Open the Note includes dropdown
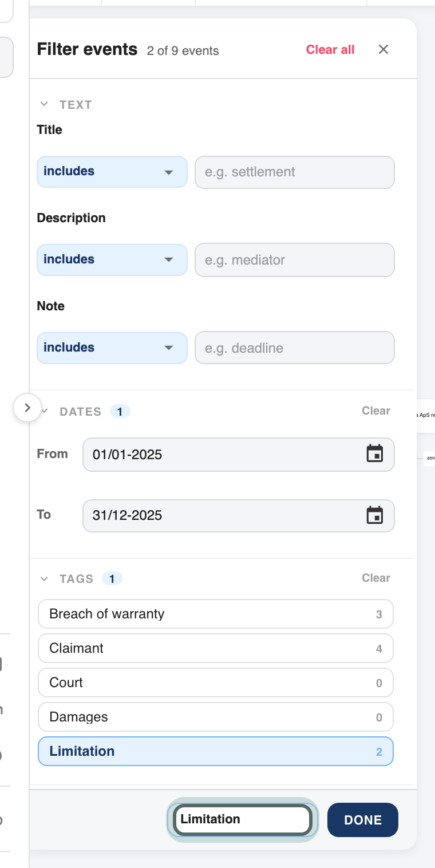Image resolution: width=435 pixels, height=868 pixels. point(112,348)
